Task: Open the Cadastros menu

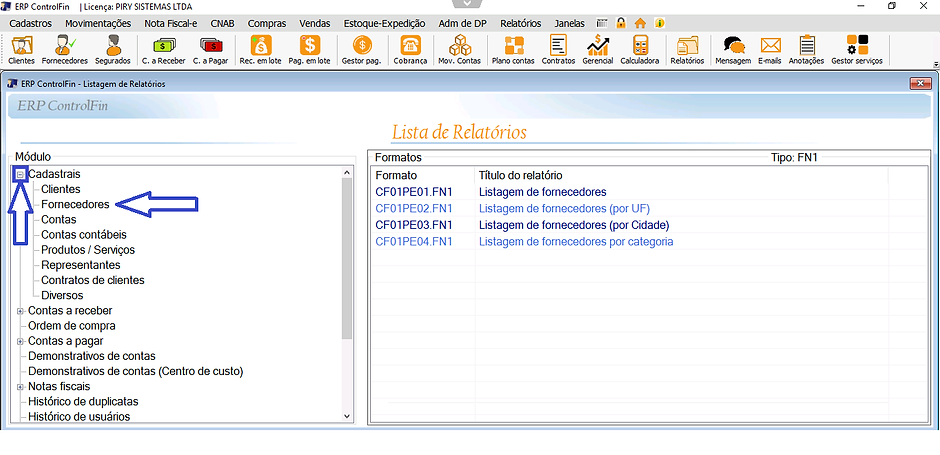Action: point(31,23)
